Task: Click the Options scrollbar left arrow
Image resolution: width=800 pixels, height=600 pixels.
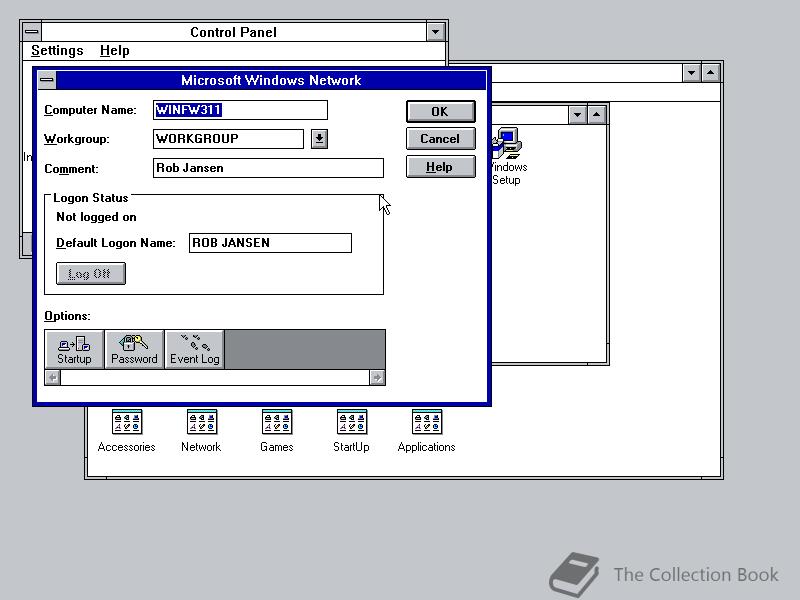Action: coord(53,378)
